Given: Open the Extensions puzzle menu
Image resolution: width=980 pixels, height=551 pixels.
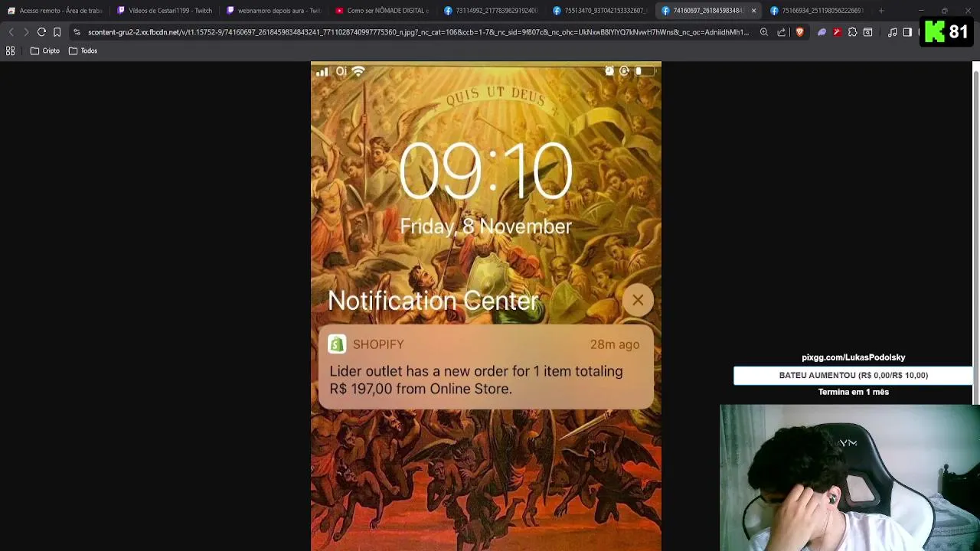Looking at the screenshot, I should coord(852,32).
